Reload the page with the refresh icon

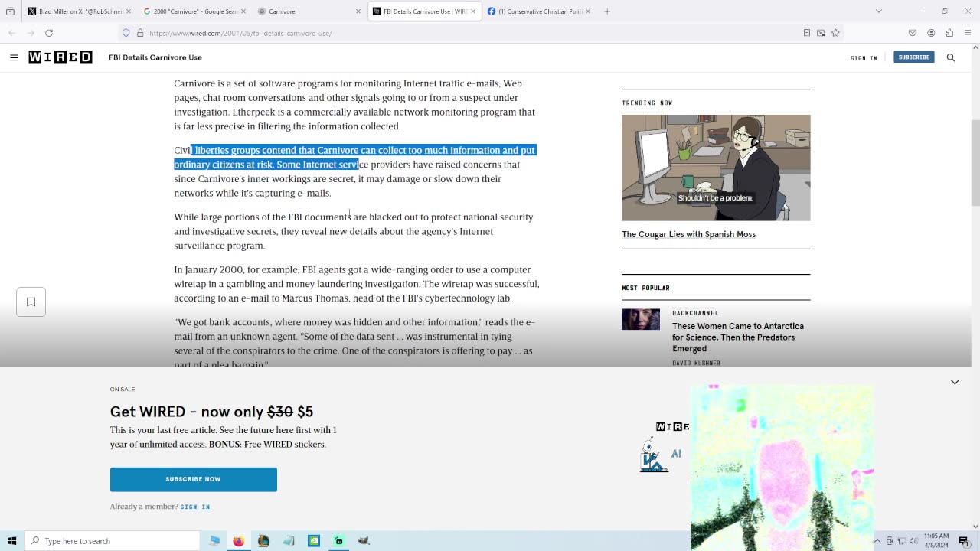pos(49,33)
